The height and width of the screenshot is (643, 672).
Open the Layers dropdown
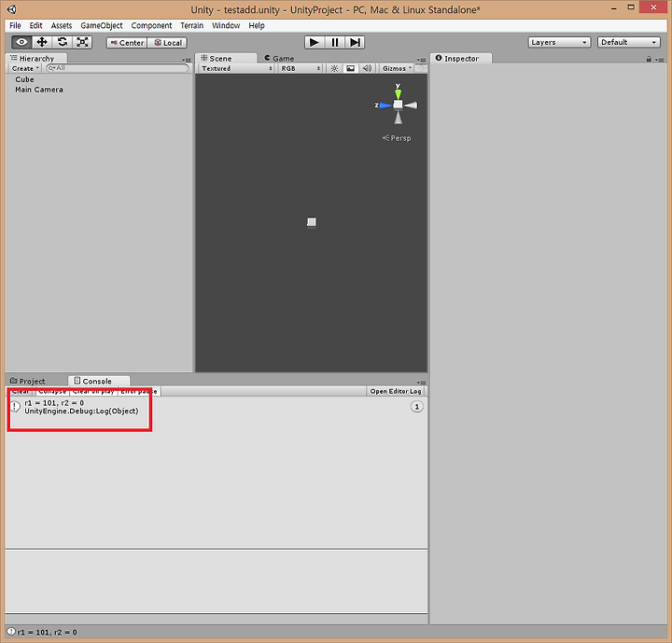click(x=559, y=42)
